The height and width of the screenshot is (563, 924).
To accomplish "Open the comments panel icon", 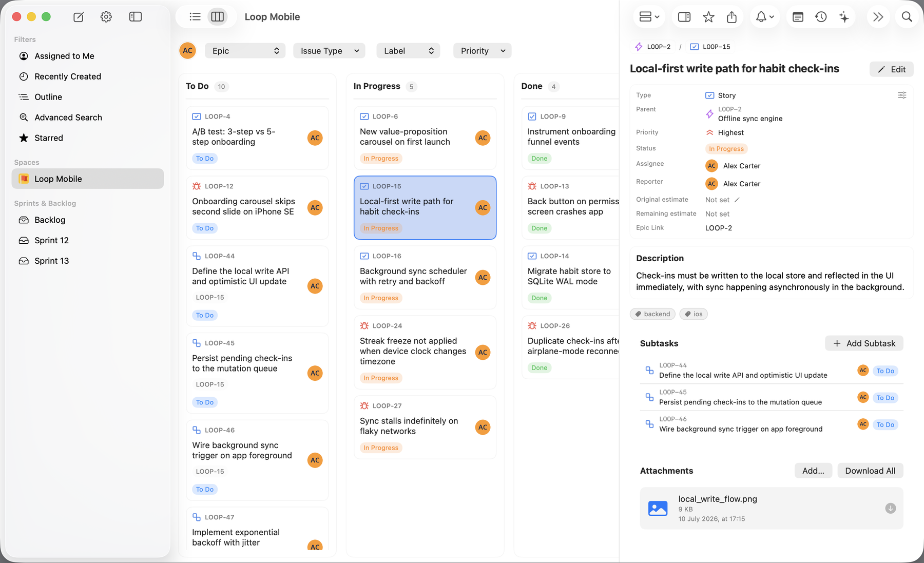I will coord(798,17).
